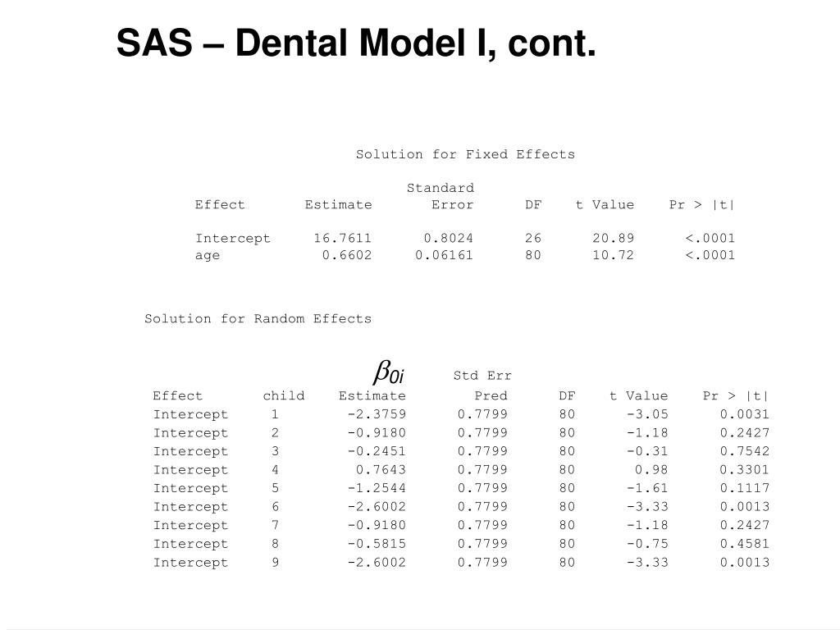Click child 9 estimate -2.6002
Viewport: 840px width, 630px height.
click(x=377, y=563)
